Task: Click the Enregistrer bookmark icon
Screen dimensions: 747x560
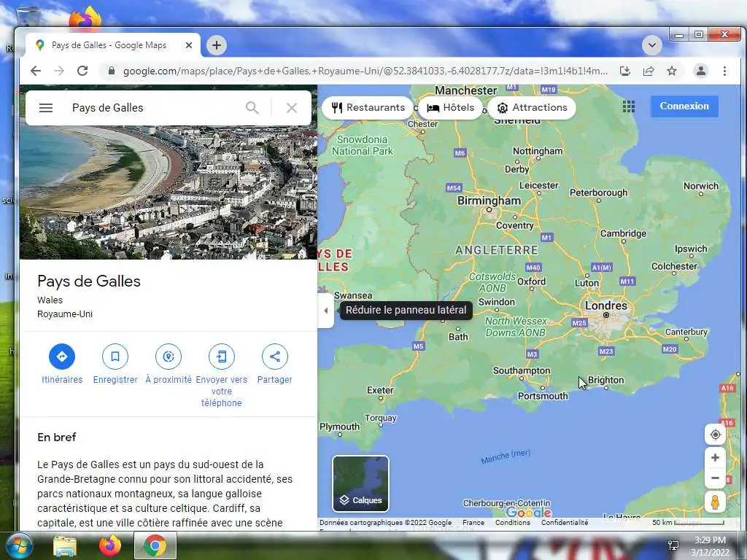Action: 115,356
